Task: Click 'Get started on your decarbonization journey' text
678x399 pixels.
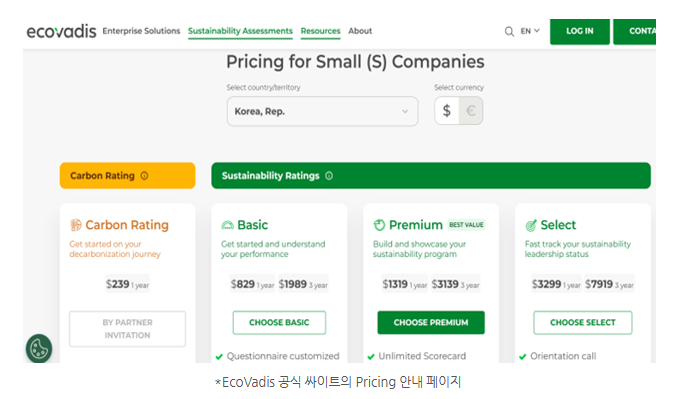Action: pos(115,249)
